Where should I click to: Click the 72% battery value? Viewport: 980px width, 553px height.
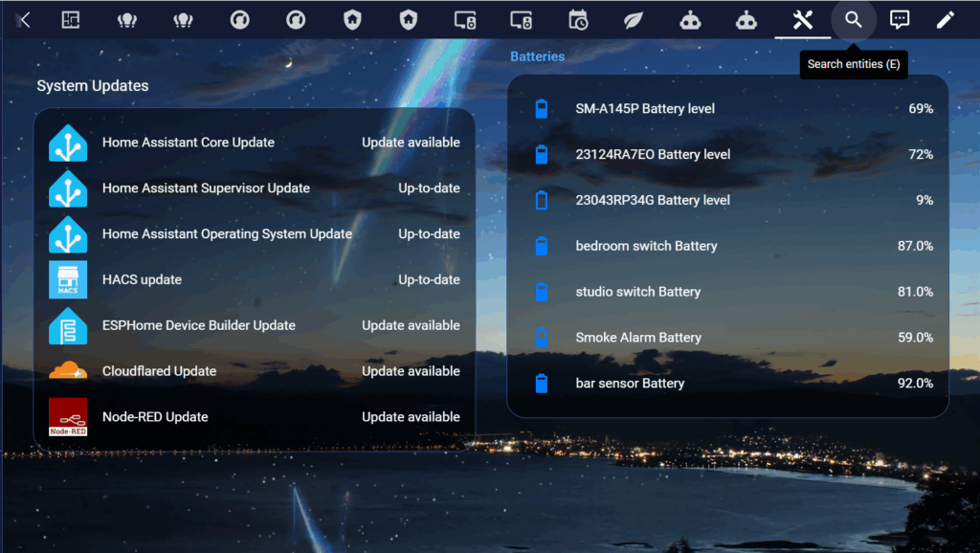[921, 154]
